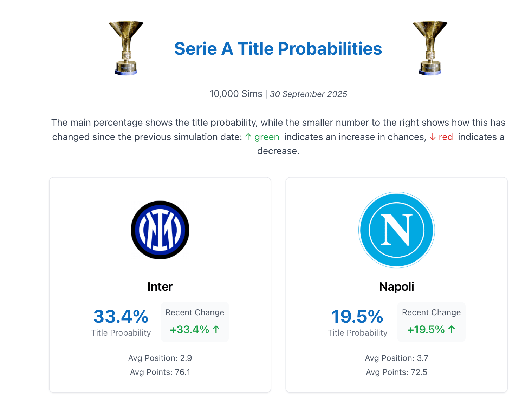Click the Serie A Title Probabilities heading
This screenshot has width=532, height=403.
point(278,49)
